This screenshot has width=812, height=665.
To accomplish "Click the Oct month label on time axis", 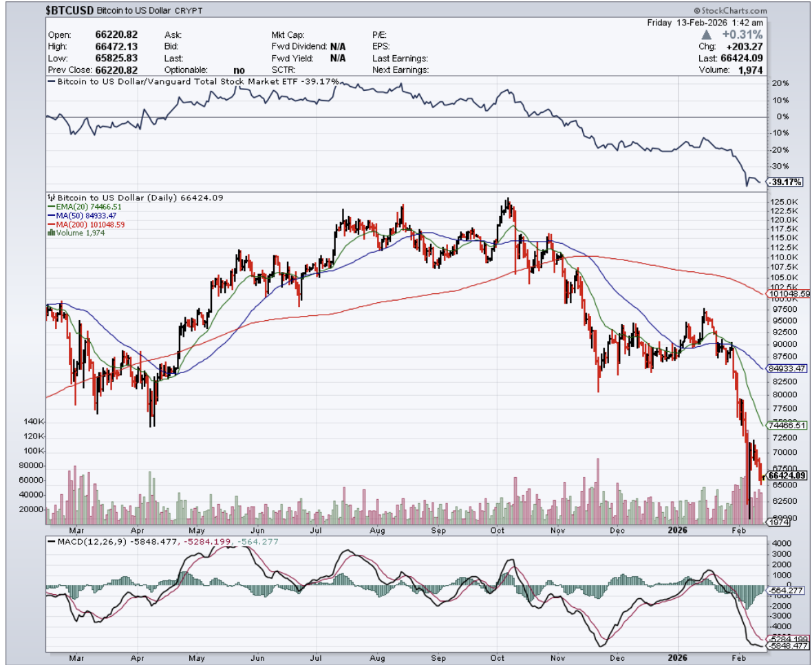I will point(498,530).
